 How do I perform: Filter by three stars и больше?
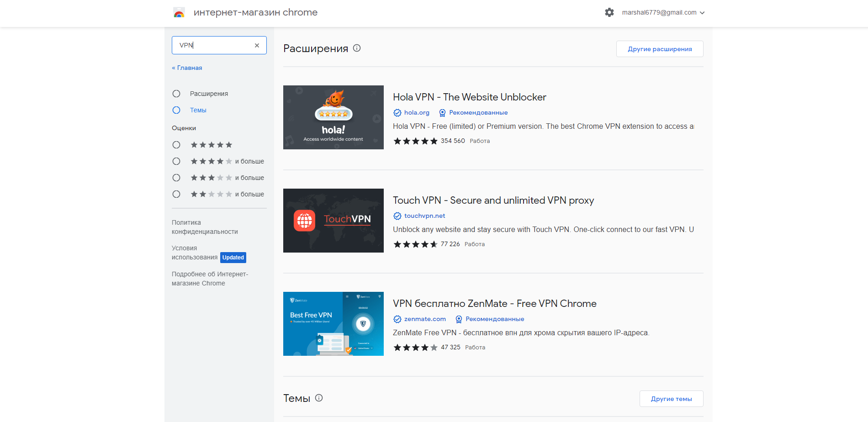176,178
